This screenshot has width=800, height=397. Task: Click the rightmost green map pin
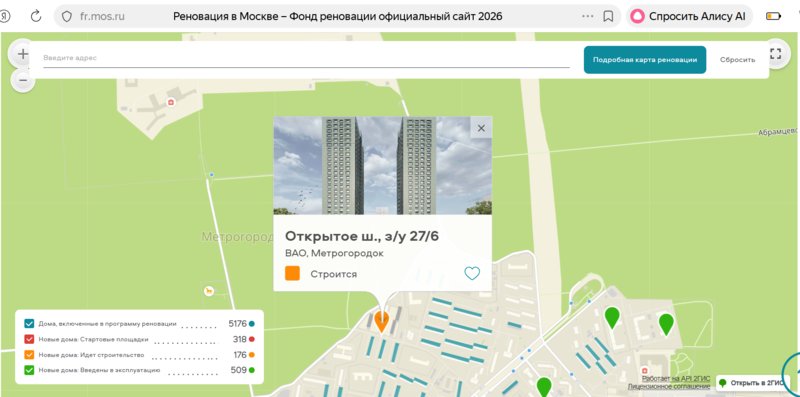[666, 324]
